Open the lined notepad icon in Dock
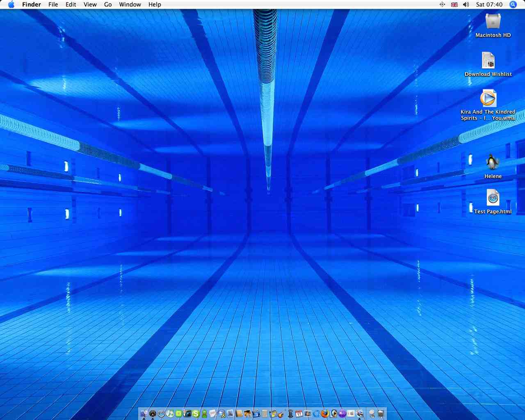Screen dimensions: 525x420 point(265,413)
